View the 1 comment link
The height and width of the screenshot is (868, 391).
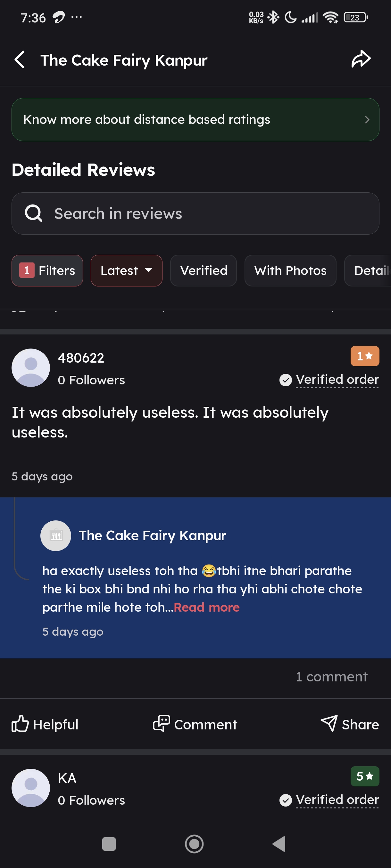click(331, 677)
